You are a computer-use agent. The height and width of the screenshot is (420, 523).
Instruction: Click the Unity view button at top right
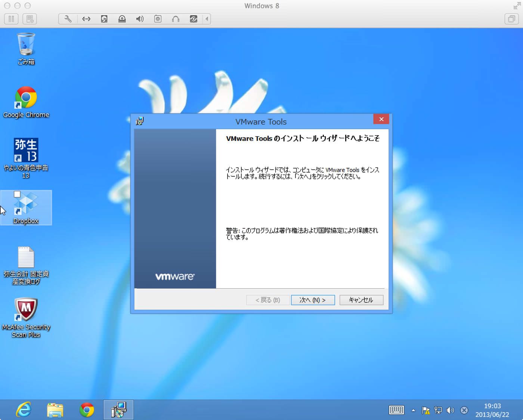pos(511,19)
